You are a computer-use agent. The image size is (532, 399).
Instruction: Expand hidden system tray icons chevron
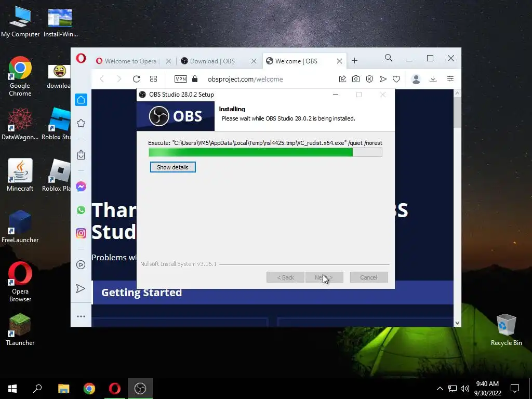tap(440, 389)
